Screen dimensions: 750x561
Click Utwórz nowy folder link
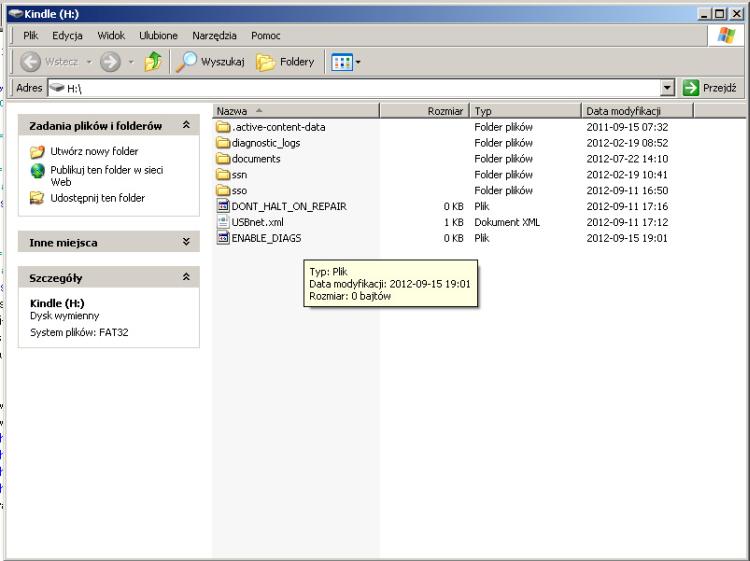[94, 151]
